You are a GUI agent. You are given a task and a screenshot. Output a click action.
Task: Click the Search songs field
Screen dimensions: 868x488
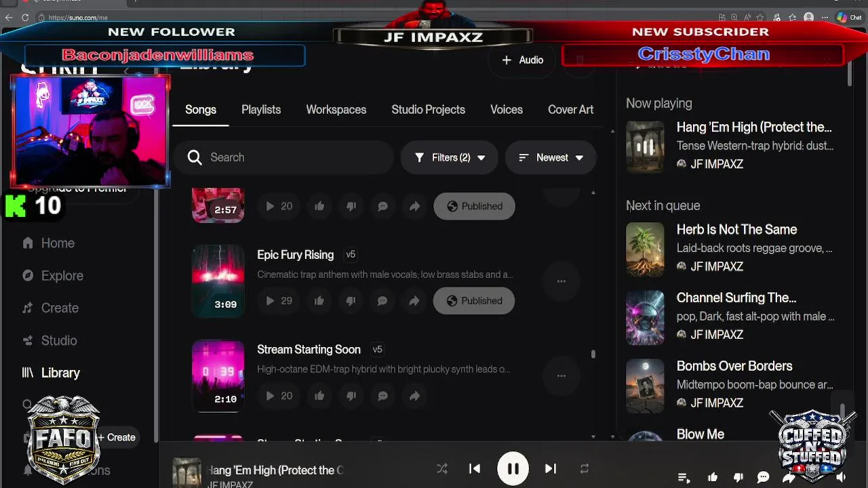[285, 157]
